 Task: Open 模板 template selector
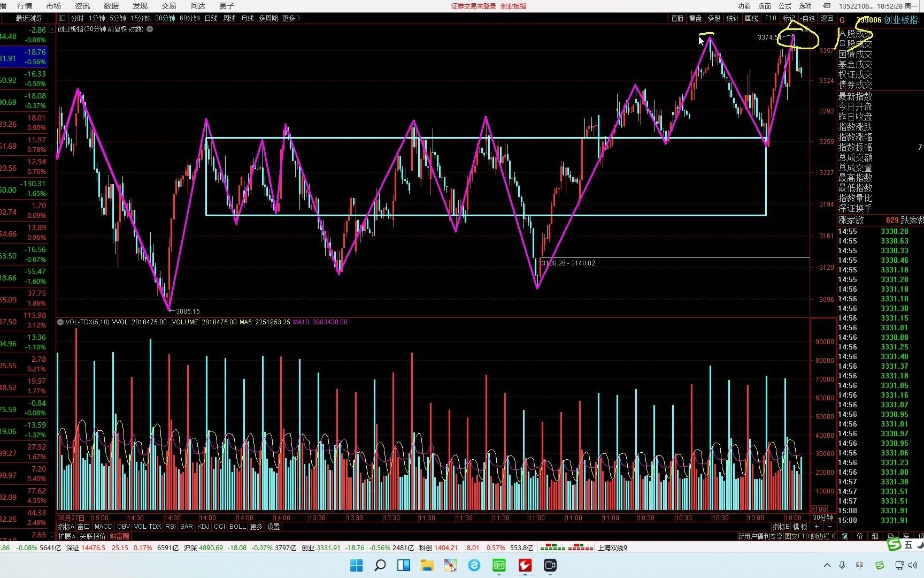pos(800,527)
